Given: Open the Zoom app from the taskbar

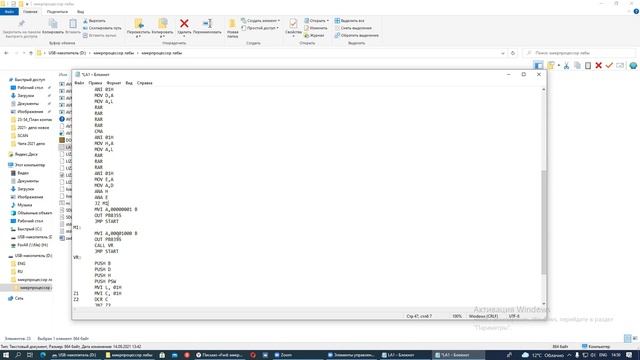Looking at the screenshot, I should [283, 355].
